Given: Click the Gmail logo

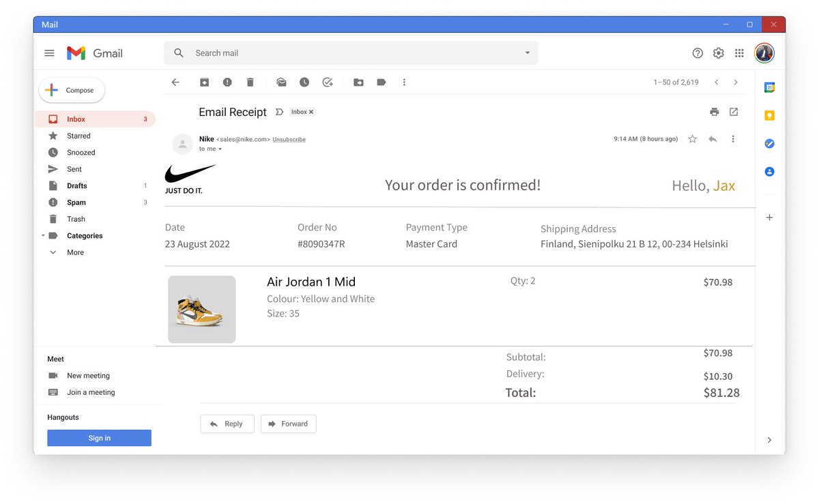Looking at the screenshot, I should click(95, 53).
